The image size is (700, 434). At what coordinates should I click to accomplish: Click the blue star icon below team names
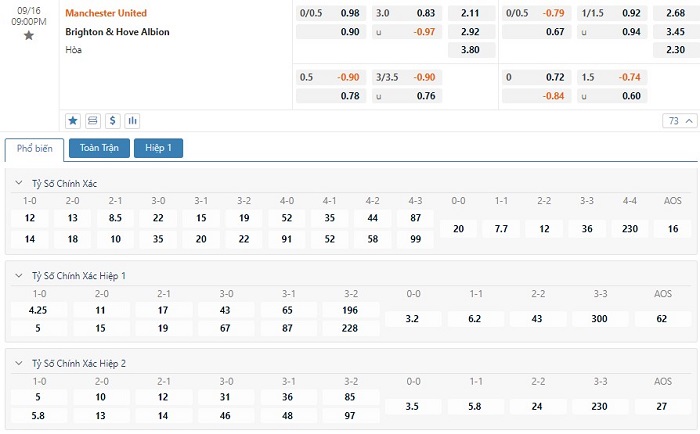point(73,121)
